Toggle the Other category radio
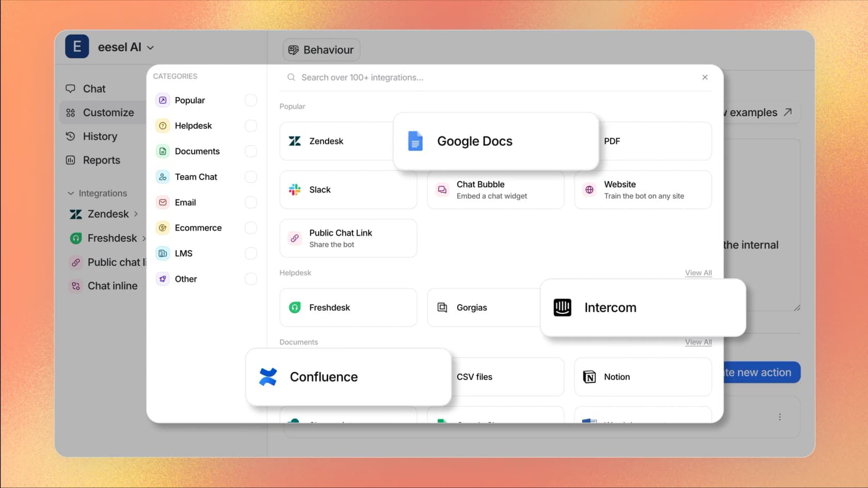This screenshot has width=868, height=488. pyautogui.click(x=251, y=279)
